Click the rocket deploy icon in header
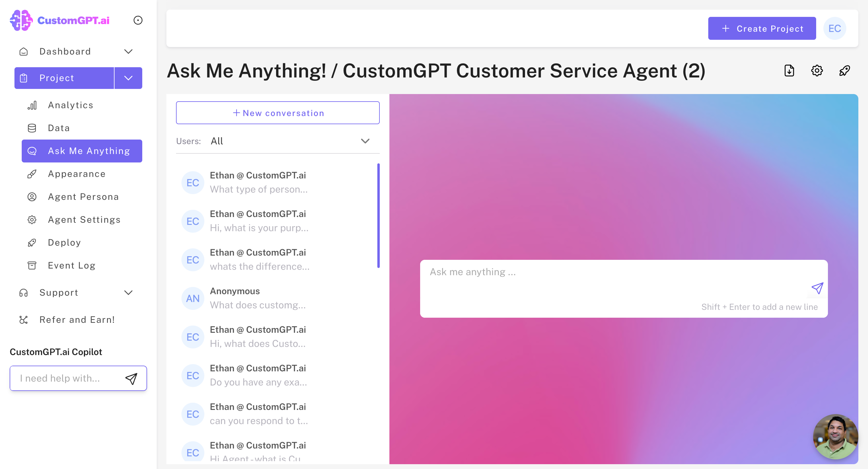Viewport: 868px width, 469px height. click(844, 71)
